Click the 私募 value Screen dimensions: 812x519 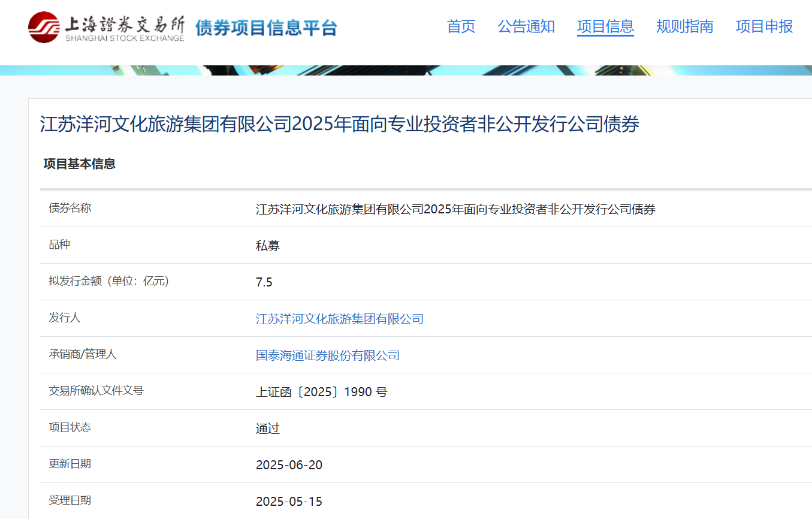267,246
